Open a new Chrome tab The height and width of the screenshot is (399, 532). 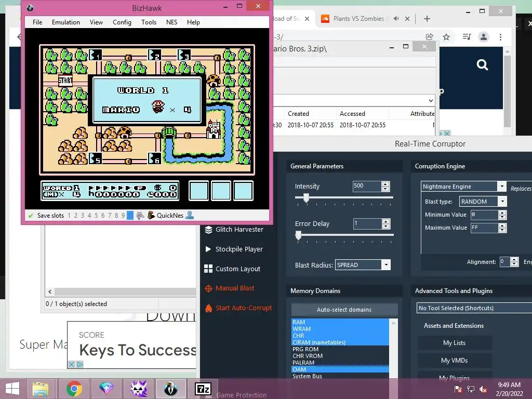(x=427, y=19)
